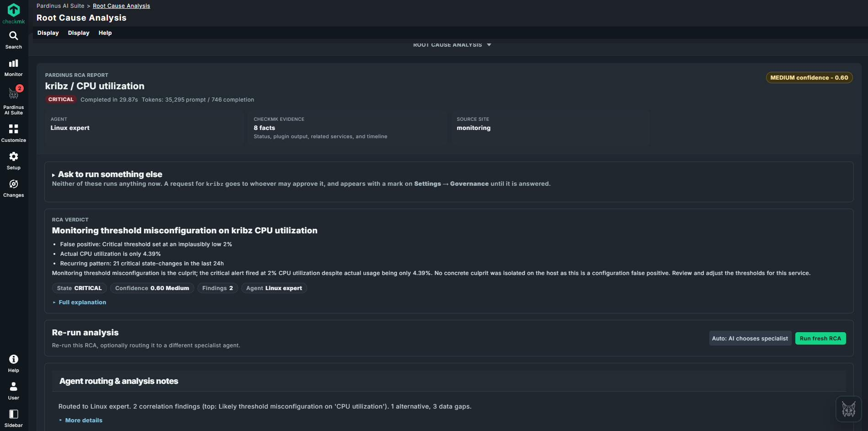
Task: Click the State CRITICAL pill
Action: coord(80,288)
